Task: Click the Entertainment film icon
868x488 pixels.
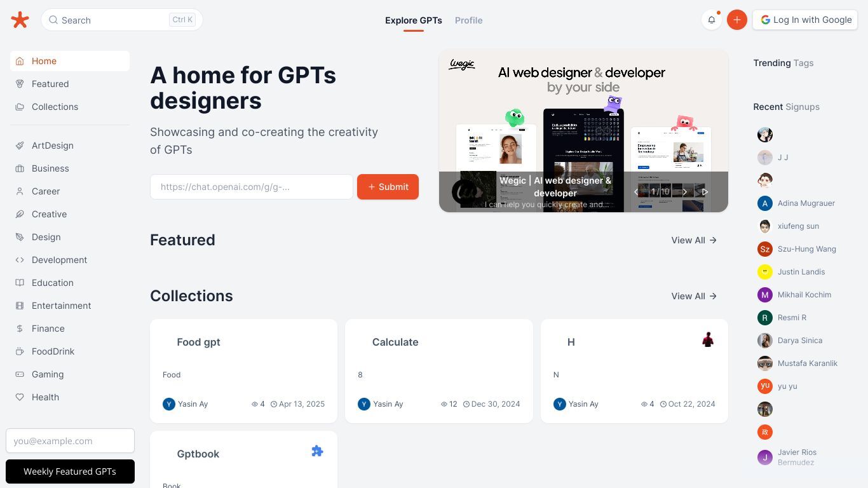Action: [x=20, y=306]
